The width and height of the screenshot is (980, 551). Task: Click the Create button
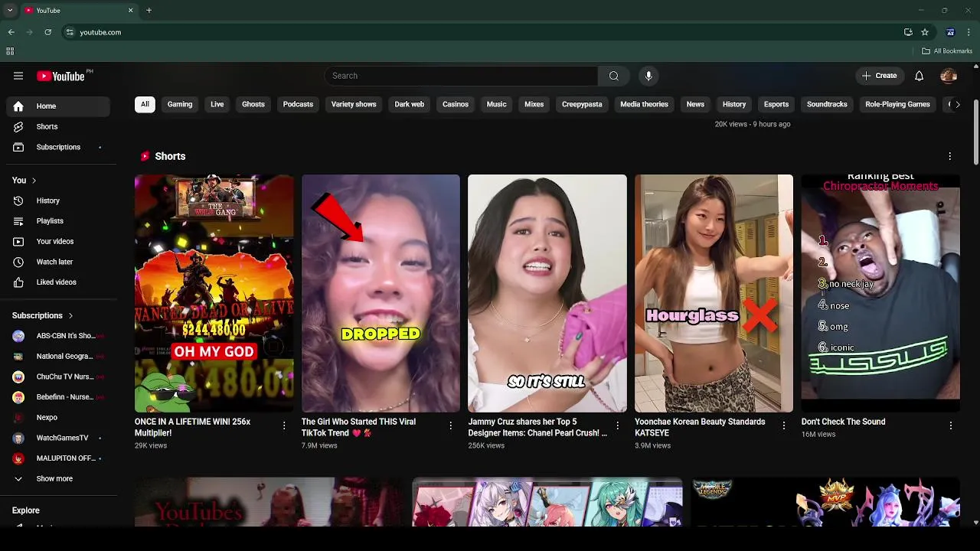pyautogui.click(x=880, y=76)
